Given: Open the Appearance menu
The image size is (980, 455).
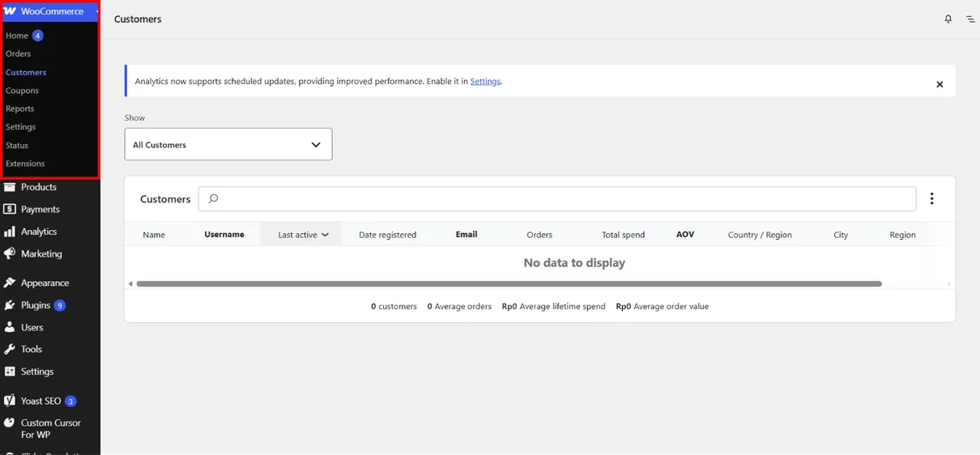Looking at the screenshot, I should (x=45, y=283).
